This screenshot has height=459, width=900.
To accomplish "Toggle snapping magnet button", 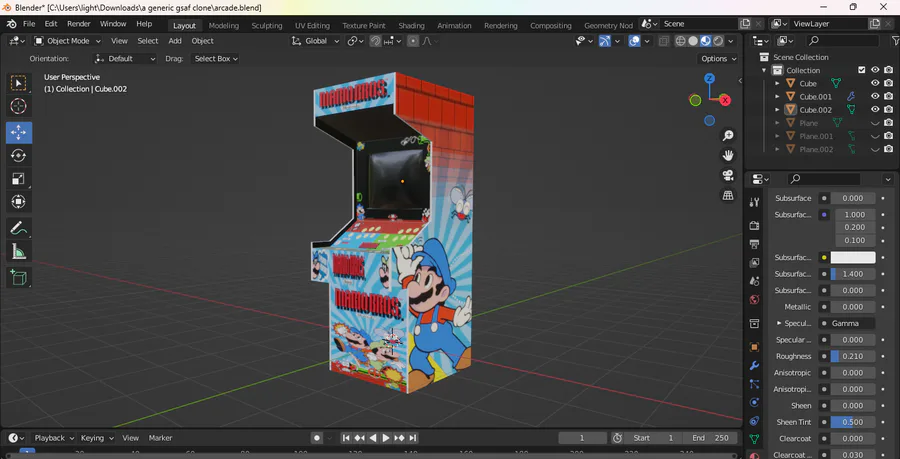I will pyautogui.click(x=375, y=41).
